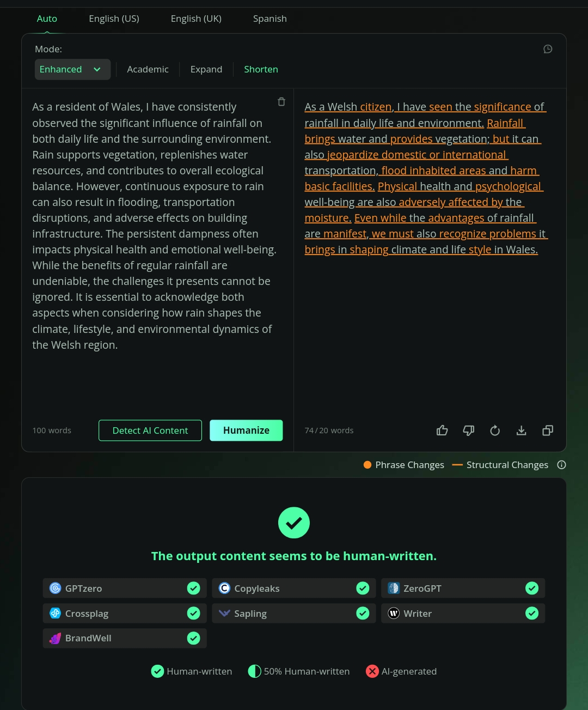The height and width of the screenshot is (710, 588).
Task: Open the Enhanced mode dropdown
Action: 72,69
